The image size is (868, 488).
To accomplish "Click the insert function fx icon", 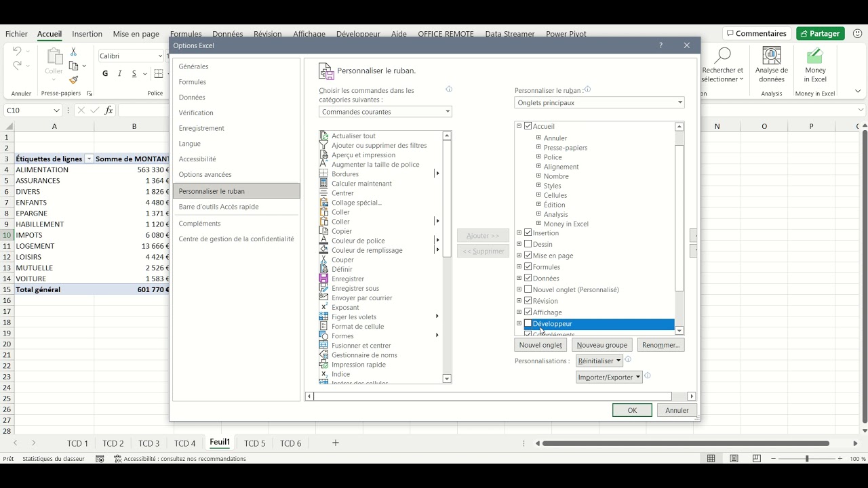I will click(x=108, y=110).
